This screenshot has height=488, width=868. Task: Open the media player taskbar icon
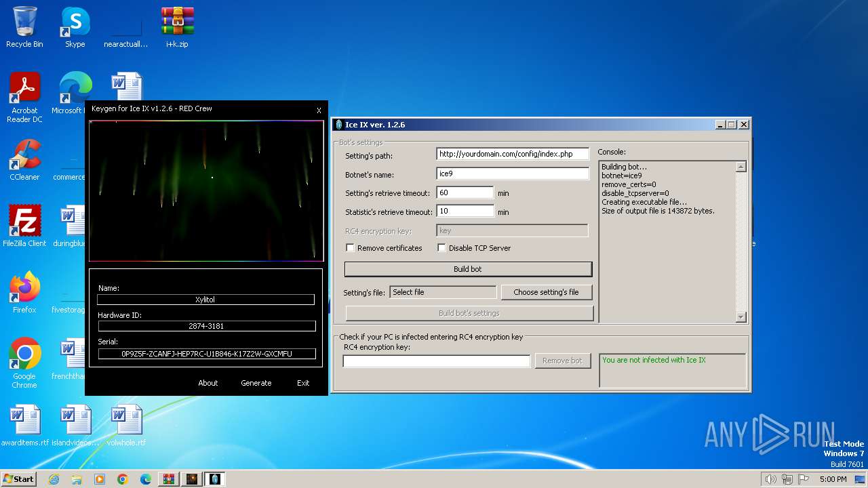point(100,479)
